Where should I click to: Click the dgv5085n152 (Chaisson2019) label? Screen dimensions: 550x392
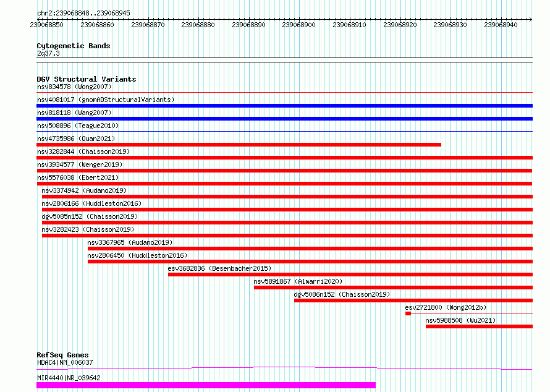(90, 216)
